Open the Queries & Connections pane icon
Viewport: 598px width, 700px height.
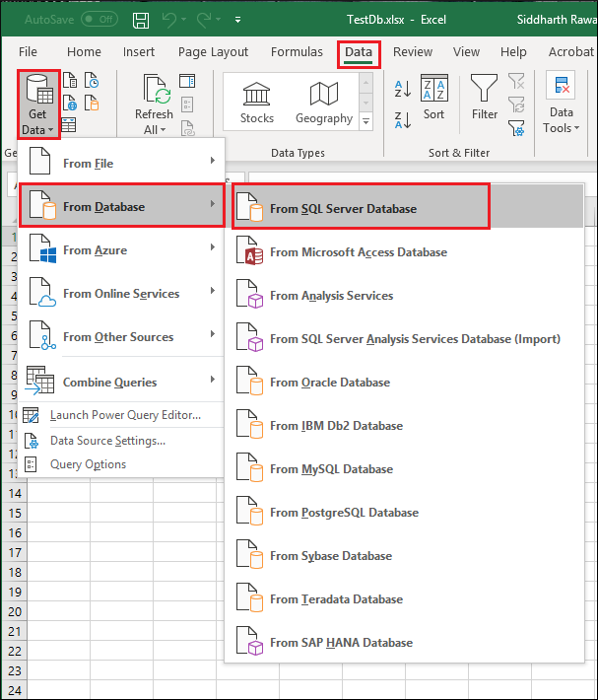click(x=187, y=81)
